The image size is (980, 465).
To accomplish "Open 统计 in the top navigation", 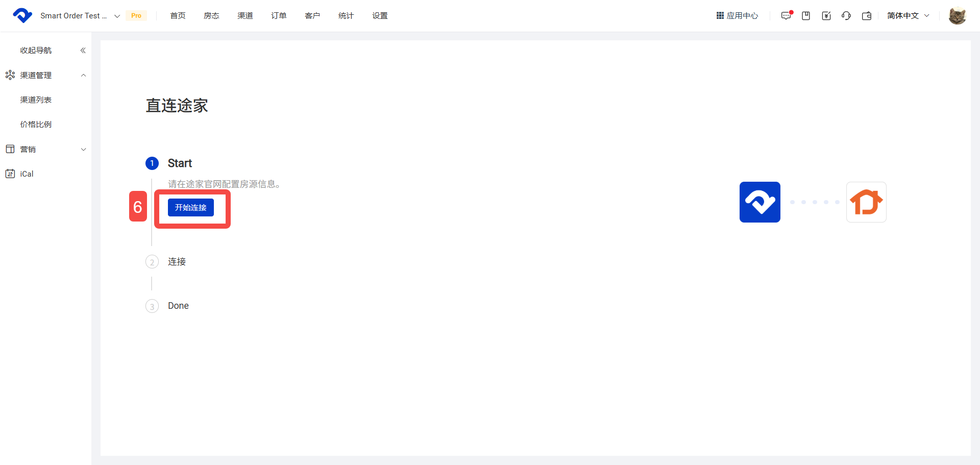I will click(346, 16).
